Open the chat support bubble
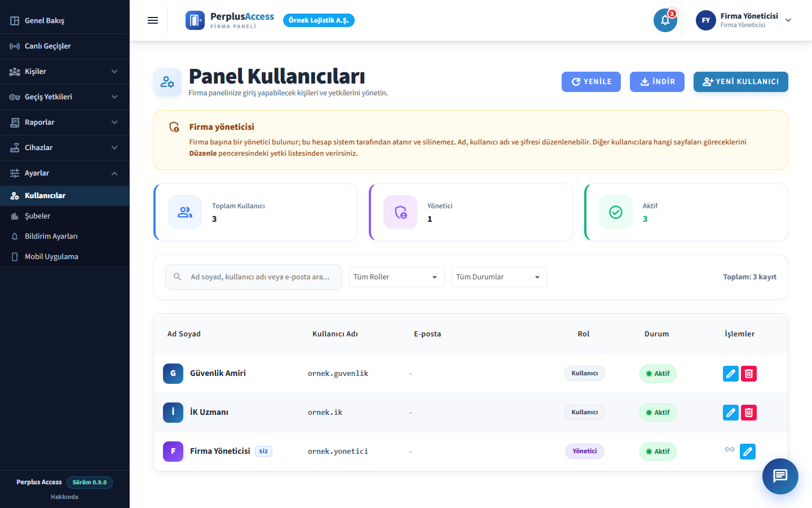812x508 pixels. (x=780, y=476)
